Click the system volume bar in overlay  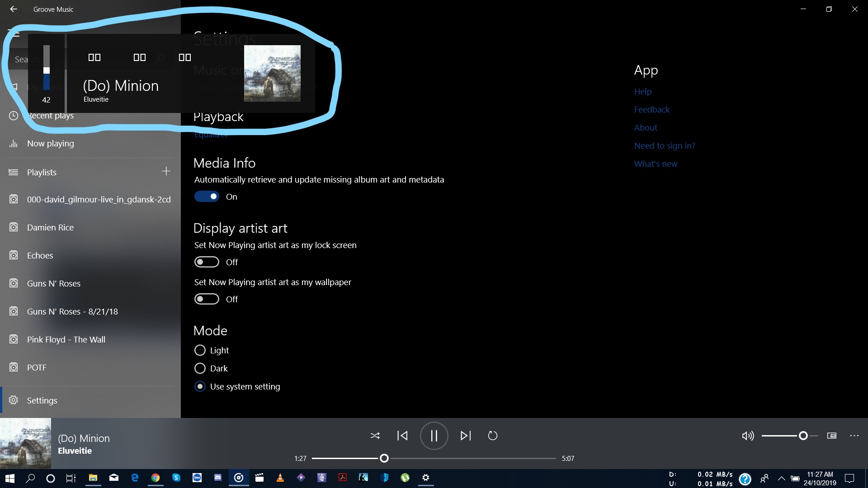coord(47,68)
